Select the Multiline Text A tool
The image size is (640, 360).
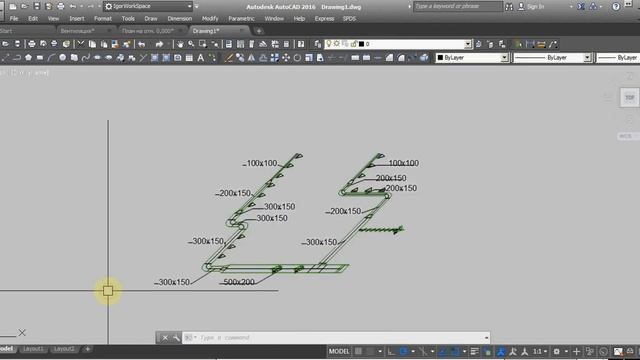pos(200,58)
